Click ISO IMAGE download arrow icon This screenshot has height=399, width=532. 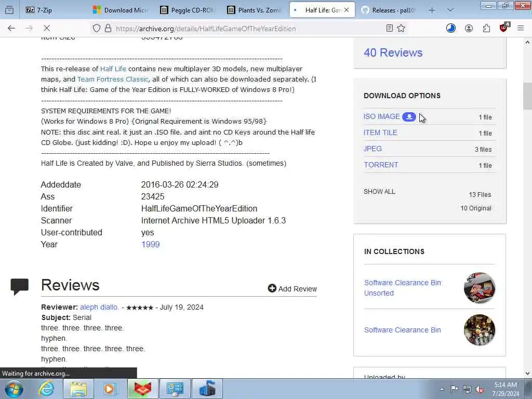click(409, 117)
